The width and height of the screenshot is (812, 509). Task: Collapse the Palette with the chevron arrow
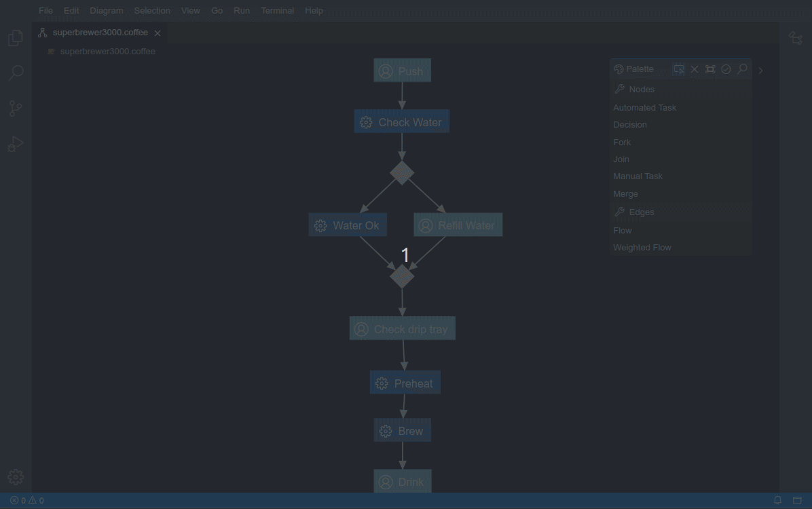pyautogui.click(x=760, y=70)
